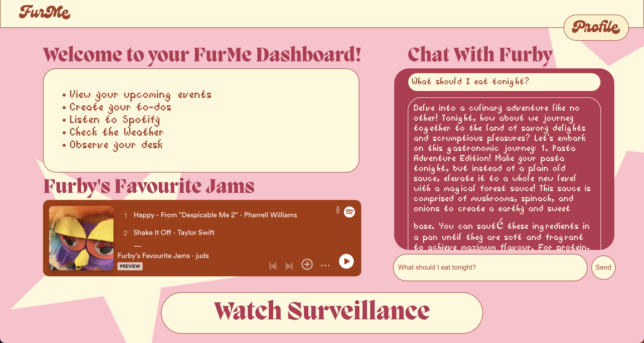Skip to the previous track
The image size is (644, 343).
click(x=273, y=266)
